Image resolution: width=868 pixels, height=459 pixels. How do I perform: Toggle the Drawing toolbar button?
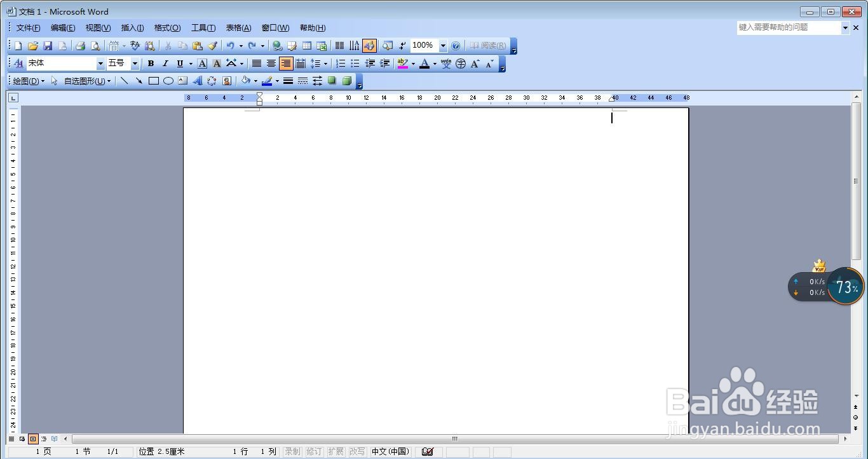click(369, 46)
